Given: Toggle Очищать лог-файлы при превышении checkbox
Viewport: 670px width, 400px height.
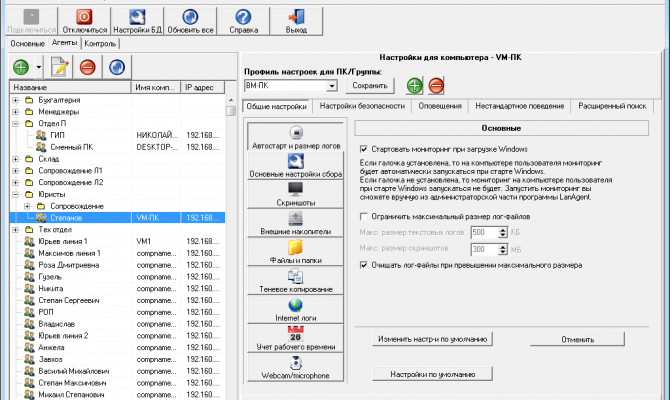Looking at the screenshot, I should [364, 265].
